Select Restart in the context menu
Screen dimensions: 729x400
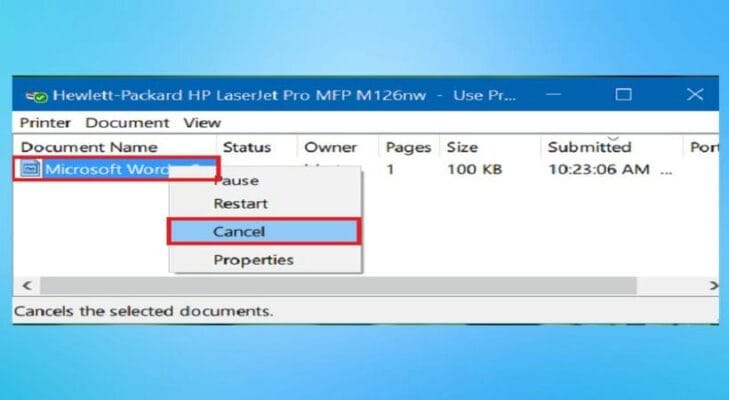pyautogui.click(x=241, y=203)
